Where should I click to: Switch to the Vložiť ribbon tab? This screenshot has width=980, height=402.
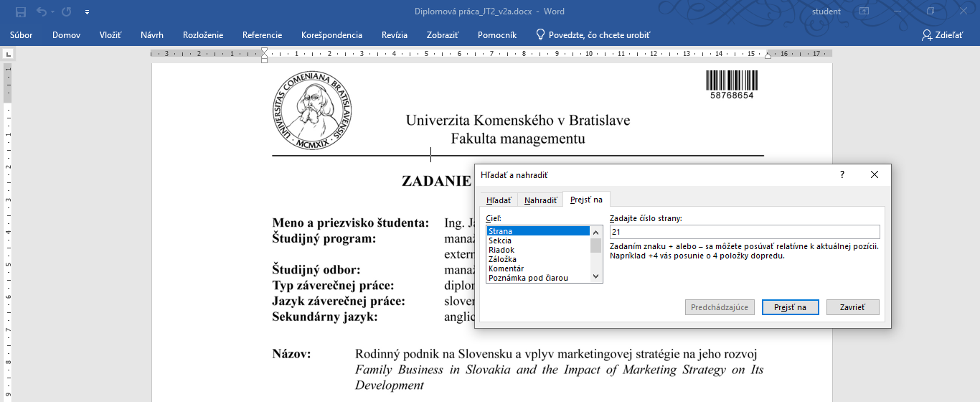pos(110,34)
